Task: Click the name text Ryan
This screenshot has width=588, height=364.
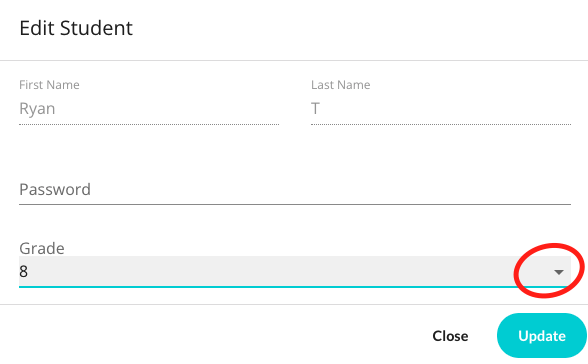Action: pos(37,109)
